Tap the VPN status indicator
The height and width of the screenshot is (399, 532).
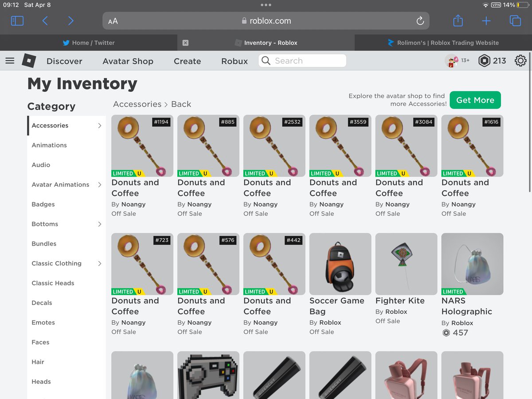coord(496,5)
